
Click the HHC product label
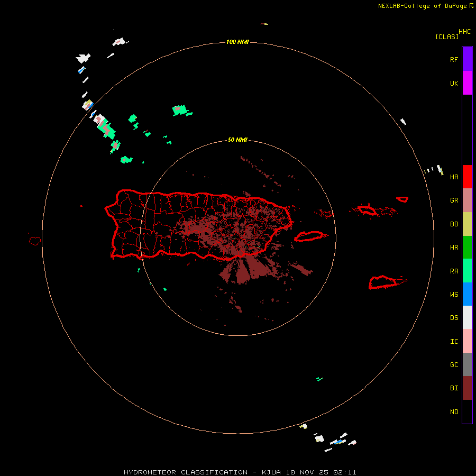point(465,32)
